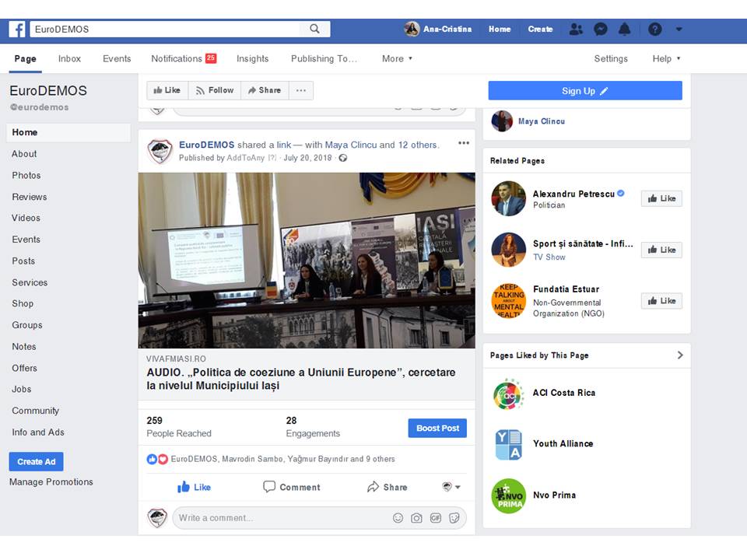
Task: Open Friend Requests icon in top bar
Action: [x=576, y=29]
